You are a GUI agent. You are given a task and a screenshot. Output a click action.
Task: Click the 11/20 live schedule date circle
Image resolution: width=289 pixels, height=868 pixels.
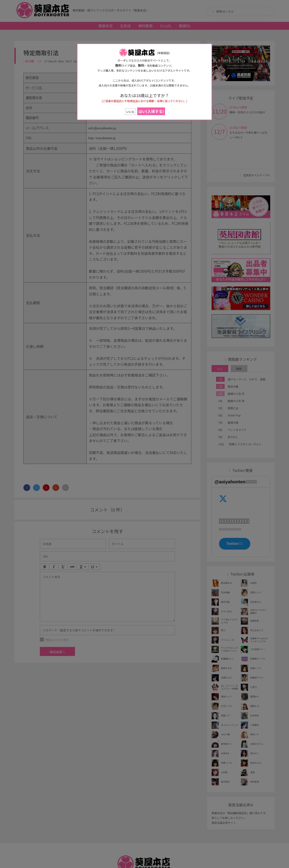(219, 112)
